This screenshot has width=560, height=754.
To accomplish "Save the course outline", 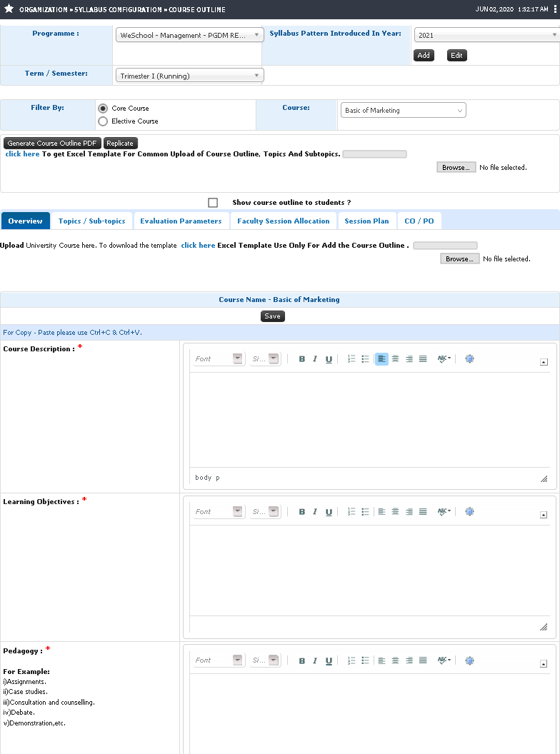I will tap(272, 316).
